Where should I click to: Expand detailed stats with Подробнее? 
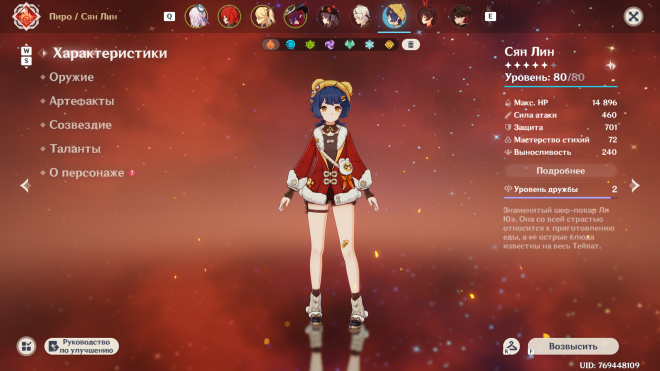coord(561,171)
